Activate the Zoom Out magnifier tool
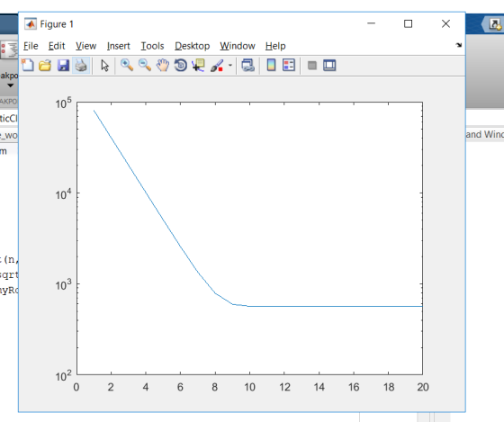Viewport: 504px width, 422px height. (145, 65)
